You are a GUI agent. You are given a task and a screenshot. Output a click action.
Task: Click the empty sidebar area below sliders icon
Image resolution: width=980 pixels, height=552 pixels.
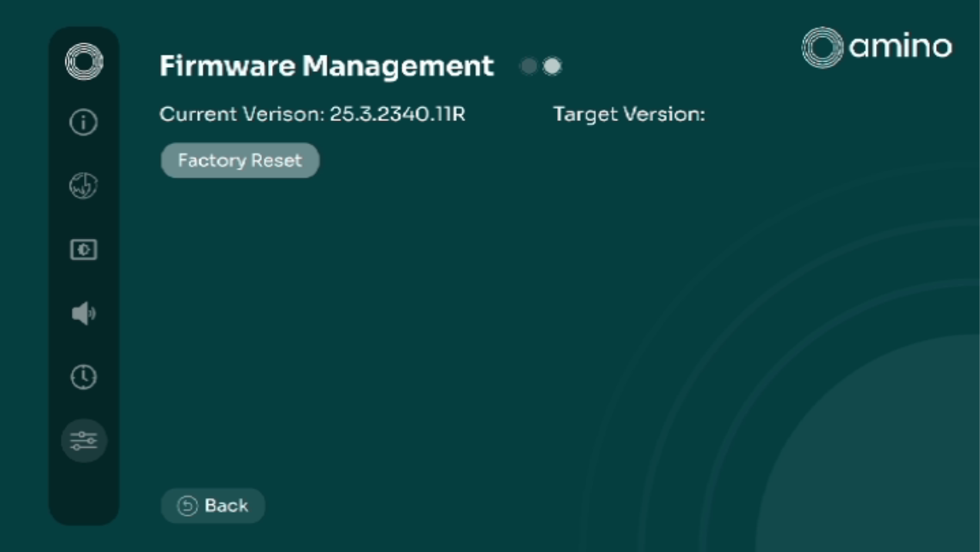coord(84,493)
